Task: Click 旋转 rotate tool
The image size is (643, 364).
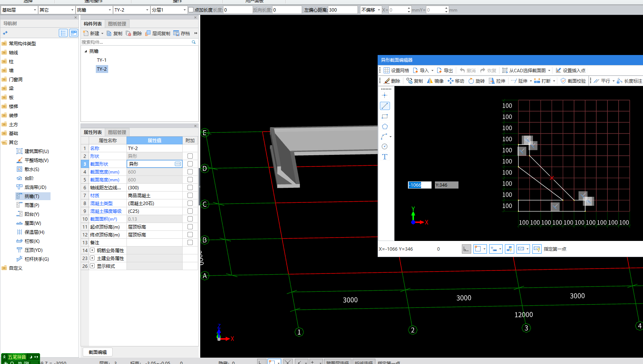Action: (476, 81)
